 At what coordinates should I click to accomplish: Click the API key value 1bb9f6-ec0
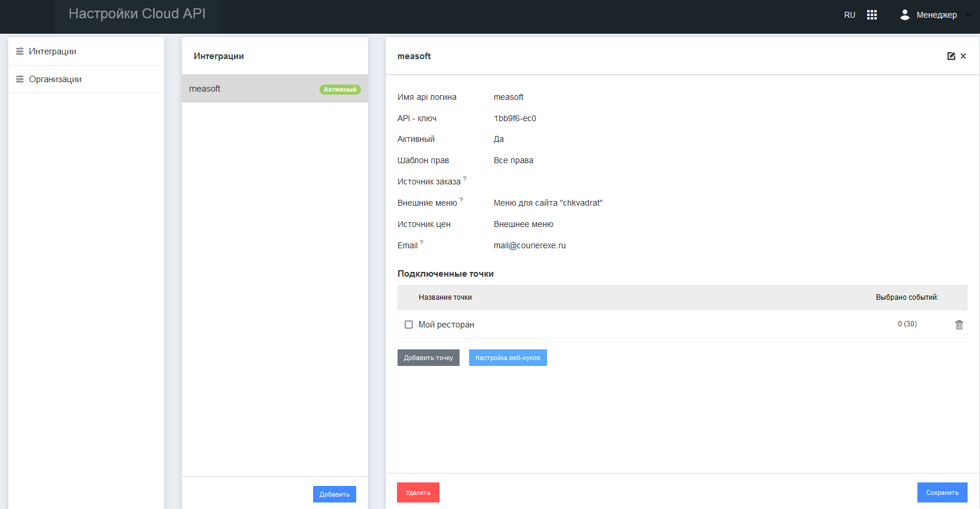[515, 118]
